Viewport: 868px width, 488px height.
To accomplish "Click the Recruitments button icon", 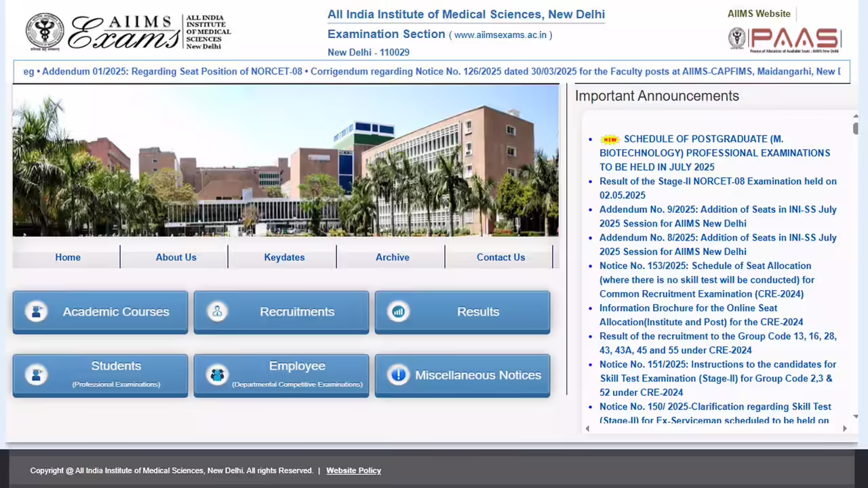I will pos(217,312).
